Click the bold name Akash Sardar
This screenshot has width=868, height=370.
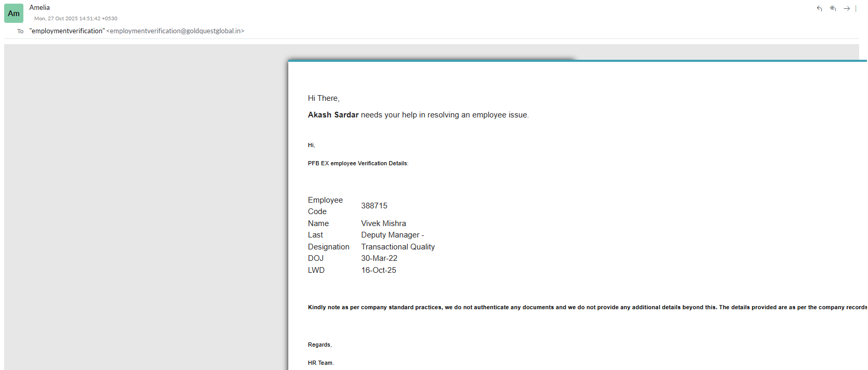click(x=333, y=115)
